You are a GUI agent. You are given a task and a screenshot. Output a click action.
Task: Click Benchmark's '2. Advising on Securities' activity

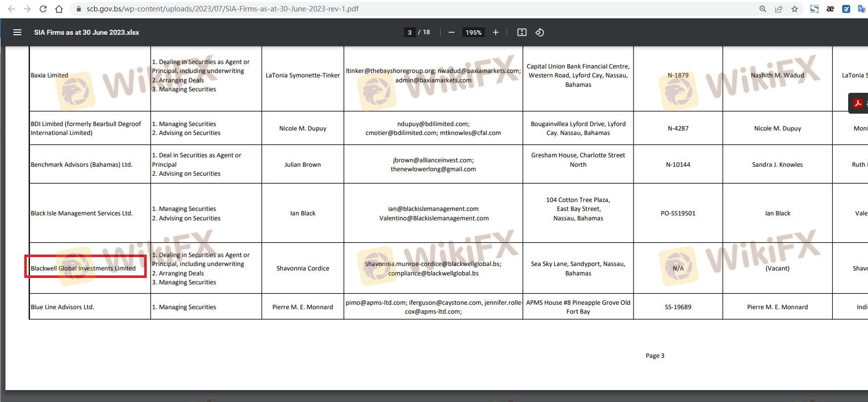pyautogui.click(x=186, y=174)
